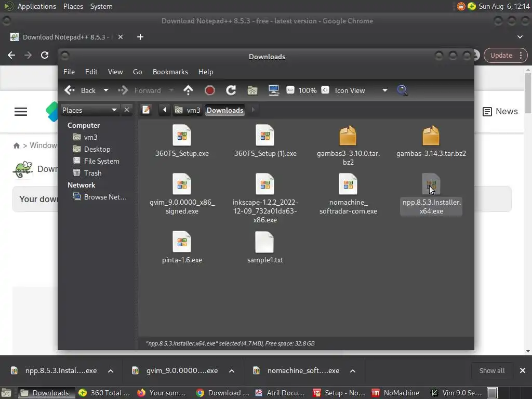This screenshot has width=532, height=399.
Task: Select the sample1.txt file icon
Action: coord(264,242)
